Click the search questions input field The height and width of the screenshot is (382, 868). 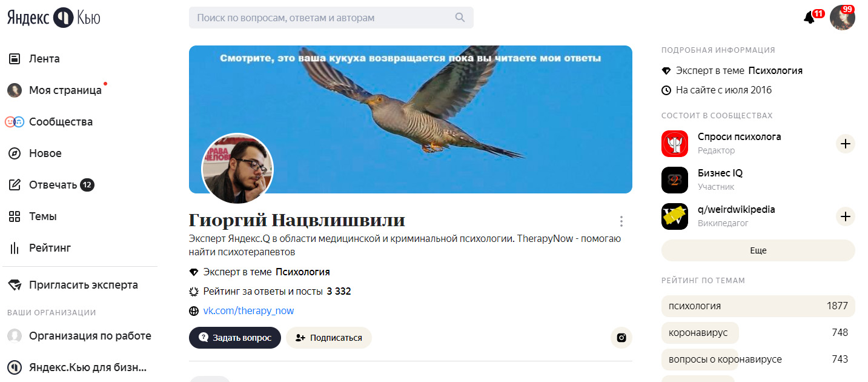click(x=331, y=18)
